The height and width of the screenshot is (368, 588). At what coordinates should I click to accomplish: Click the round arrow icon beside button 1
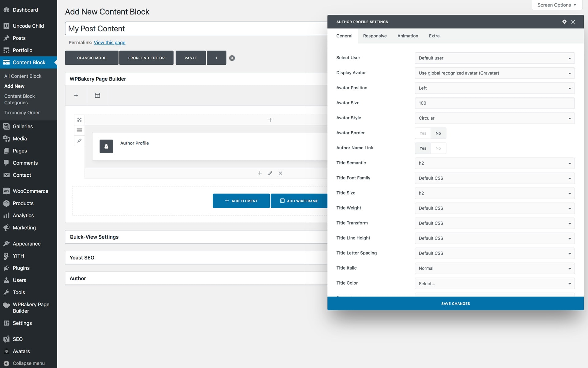click(x=232, y=58)
